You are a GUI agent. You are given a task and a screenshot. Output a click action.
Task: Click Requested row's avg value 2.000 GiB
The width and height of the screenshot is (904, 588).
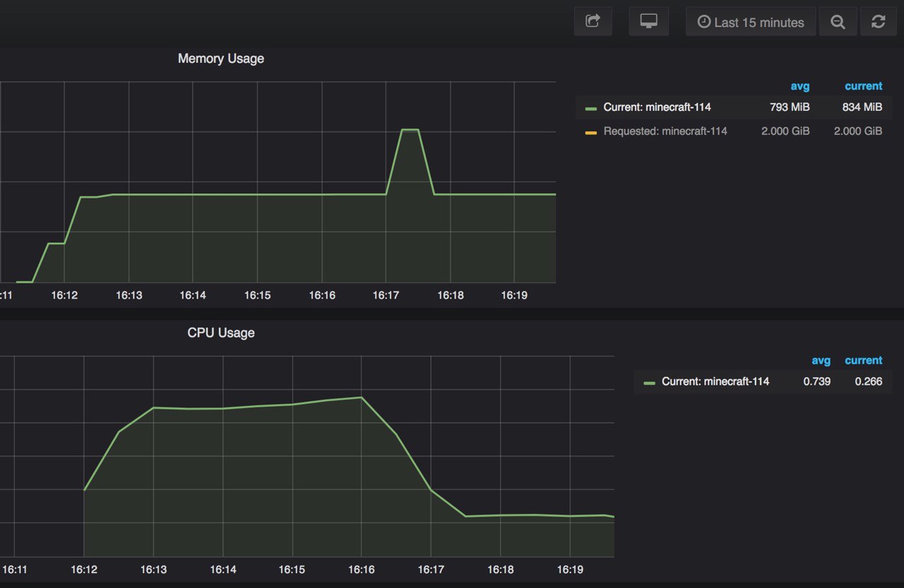tap(785, 131)
